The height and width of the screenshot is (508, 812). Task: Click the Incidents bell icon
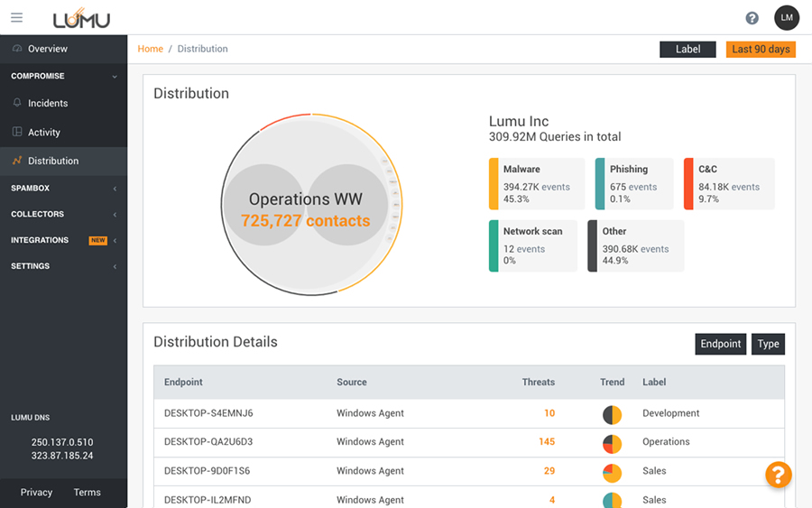coord(17,103)
